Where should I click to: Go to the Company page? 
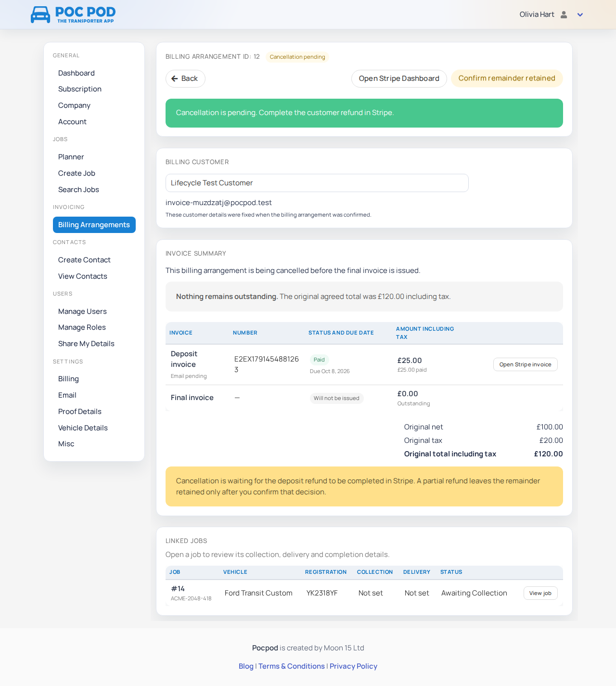pyautogui.click(x=74, y=105)
